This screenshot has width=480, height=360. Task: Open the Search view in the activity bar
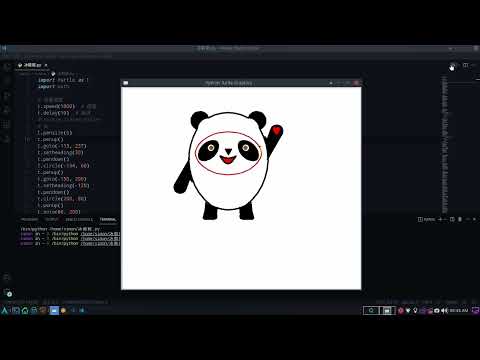click(6, 81)
